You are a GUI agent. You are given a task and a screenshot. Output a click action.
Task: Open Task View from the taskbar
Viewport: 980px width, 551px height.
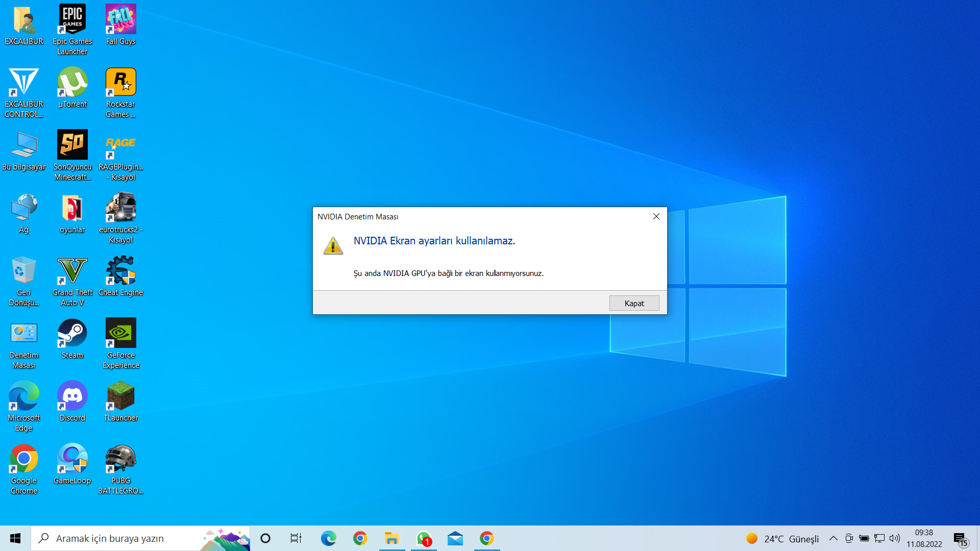(296, 538)
